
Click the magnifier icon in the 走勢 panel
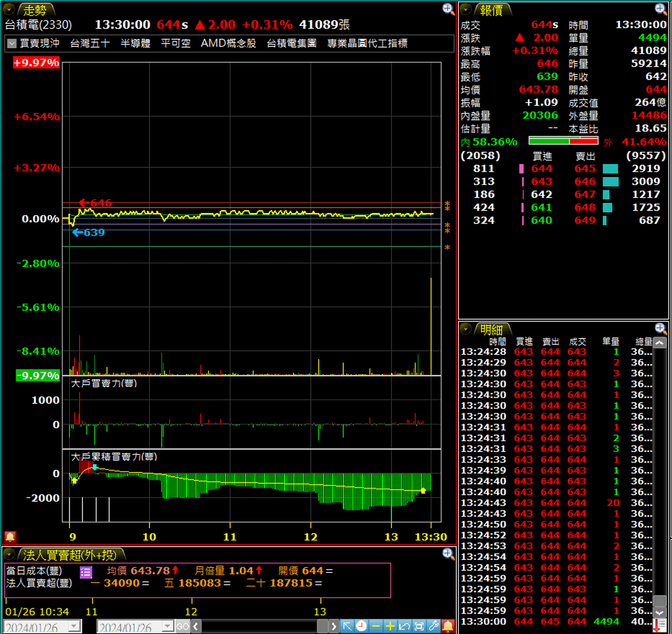point(448,8)
